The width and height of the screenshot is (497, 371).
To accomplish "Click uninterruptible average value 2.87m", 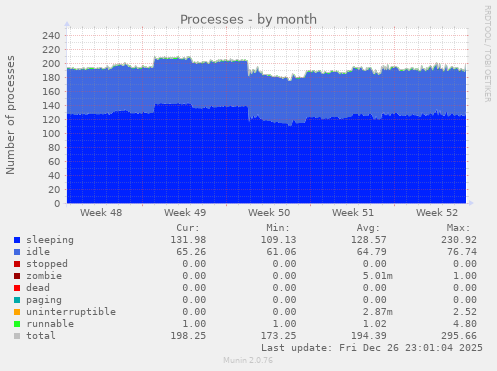I will pyautogui.click(x=378, y=312).
